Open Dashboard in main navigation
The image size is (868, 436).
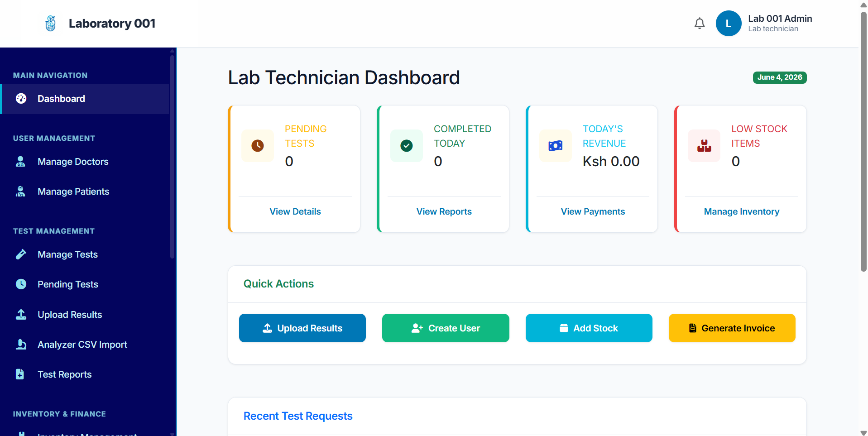coord(85,99)
